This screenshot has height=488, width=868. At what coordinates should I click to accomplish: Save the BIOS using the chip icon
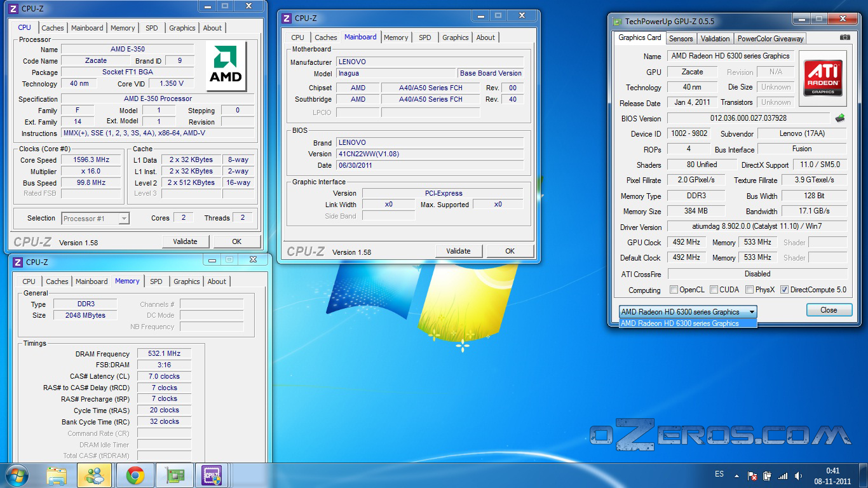pyautogui.click(x=839, y=118)
